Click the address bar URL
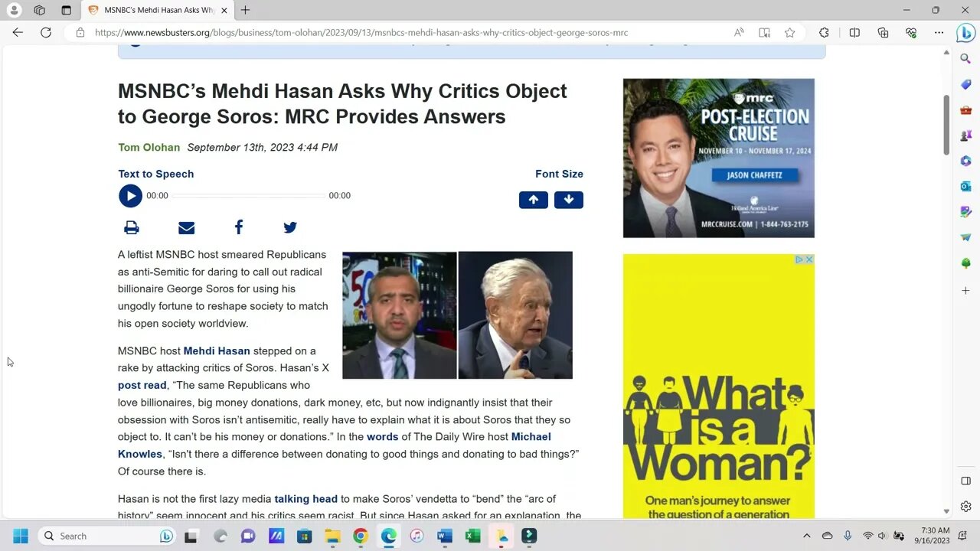 (361, 33)
